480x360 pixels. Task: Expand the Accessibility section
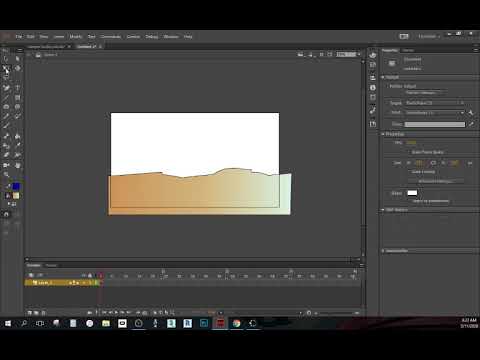(383, 251)
